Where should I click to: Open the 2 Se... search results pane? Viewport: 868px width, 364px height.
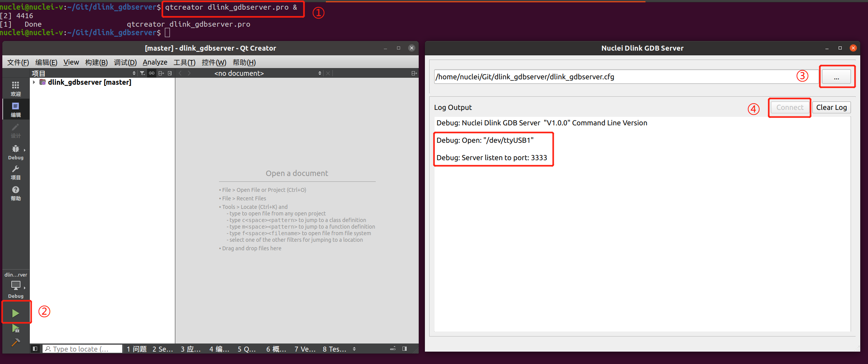click(163, 349)
